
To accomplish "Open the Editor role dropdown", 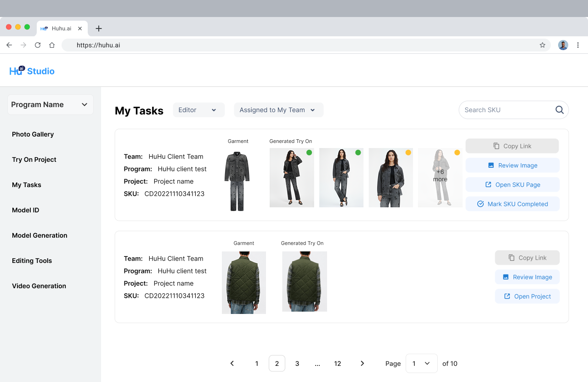I will coord(198,110).
